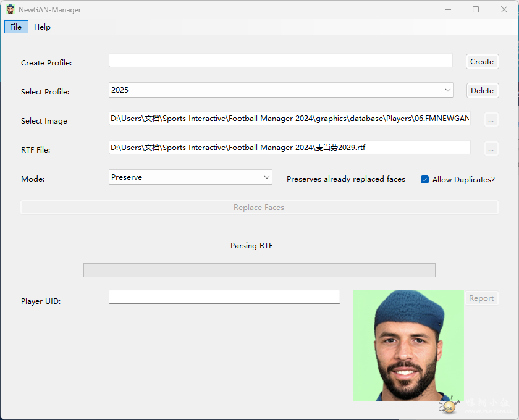
Task: Close the NewGAN-Manager window
Action: coord(504,9)
